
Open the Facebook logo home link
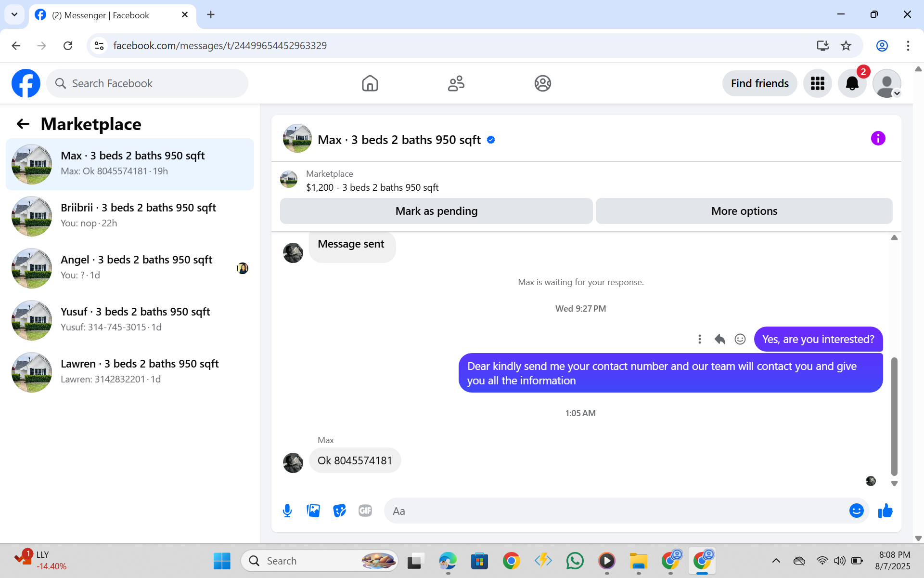26,83
